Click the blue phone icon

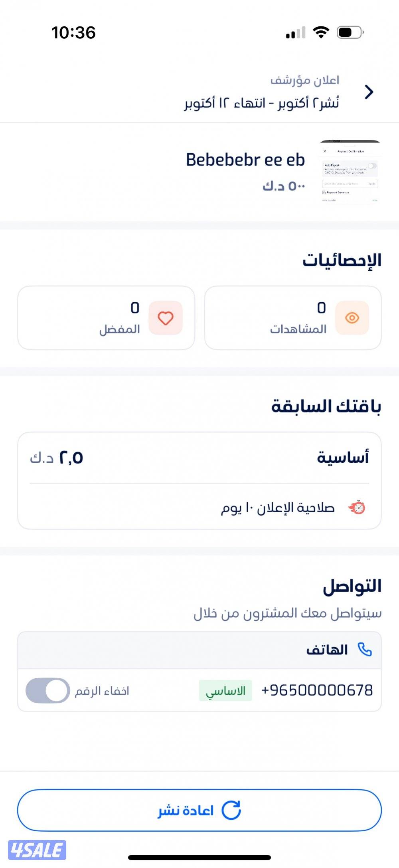coord(365,650)
